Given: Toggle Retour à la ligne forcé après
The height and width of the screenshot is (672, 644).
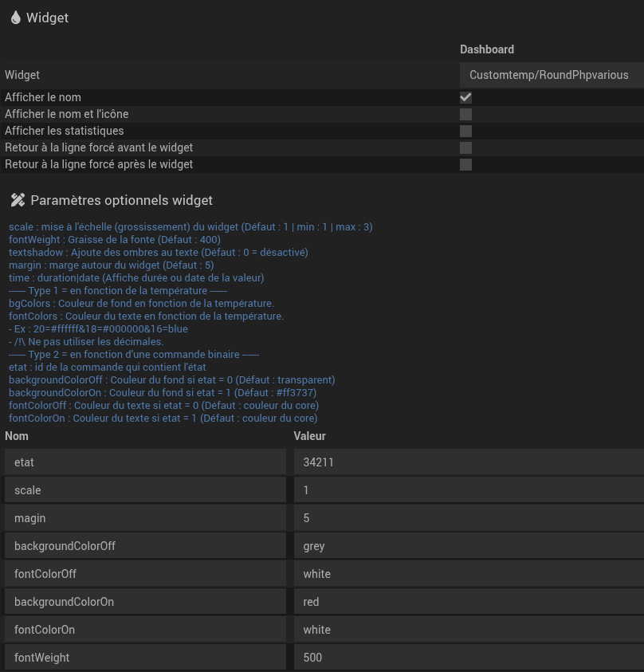Looking at the screenshot, I should (x=466, y=164).
